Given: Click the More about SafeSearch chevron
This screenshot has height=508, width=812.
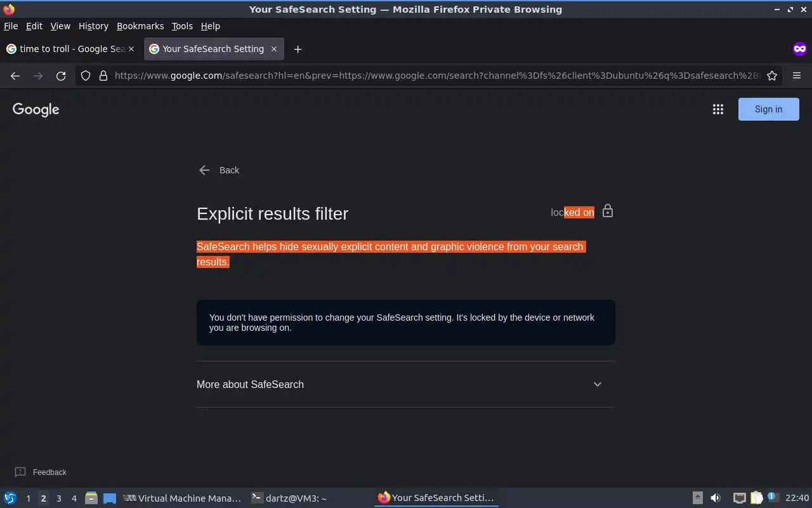Looking at the screenshot, I should (597, 384).
